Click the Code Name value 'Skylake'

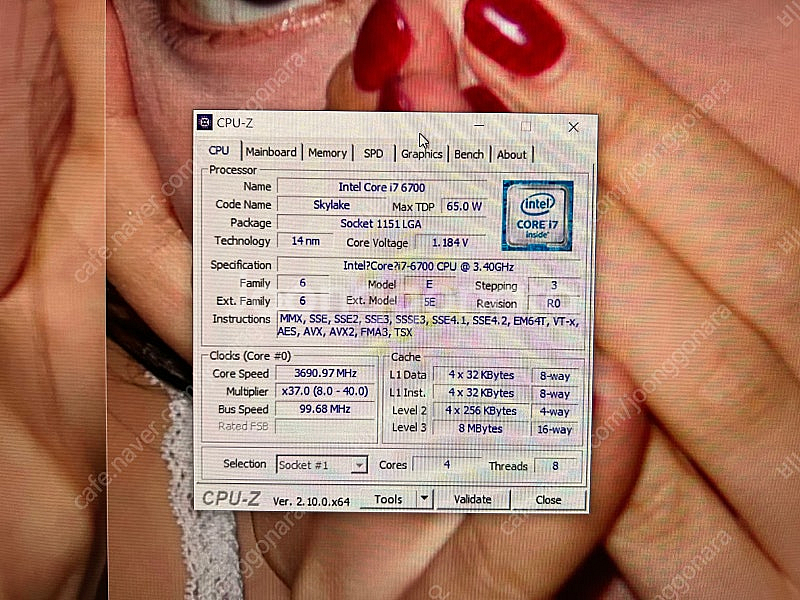click(x=332, y=205)
